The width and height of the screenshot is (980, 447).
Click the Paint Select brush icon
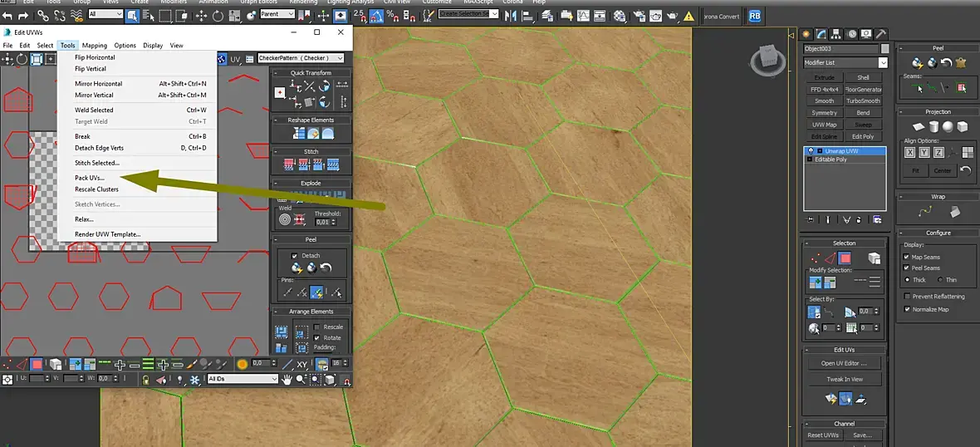193,364
